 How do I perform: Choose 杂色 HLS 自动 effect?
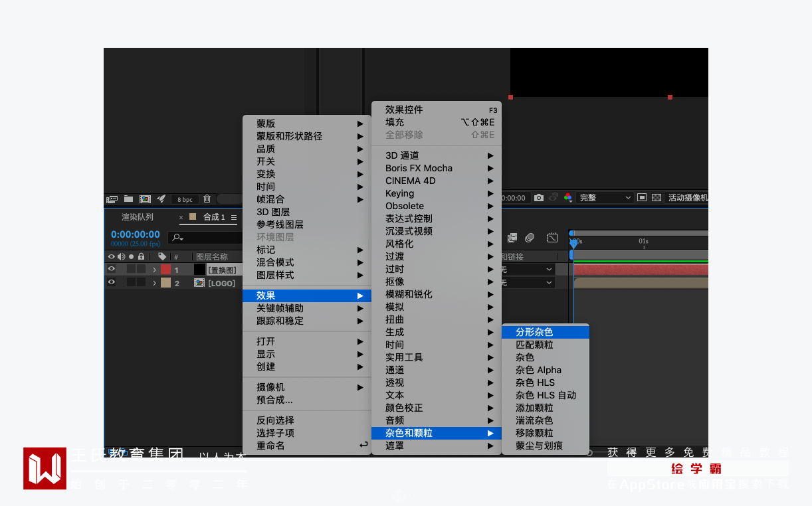point(546,395)
